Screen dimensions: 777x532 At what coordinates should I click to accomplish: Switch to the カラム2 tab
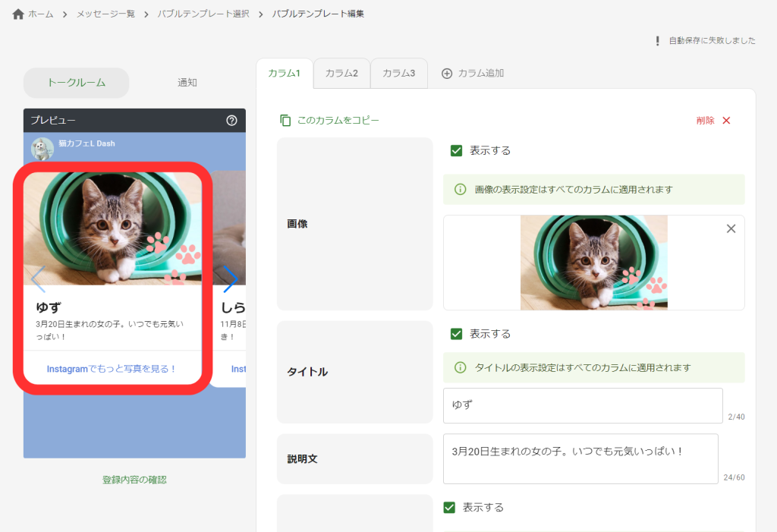pyautogui.click(x=341, y=73)
